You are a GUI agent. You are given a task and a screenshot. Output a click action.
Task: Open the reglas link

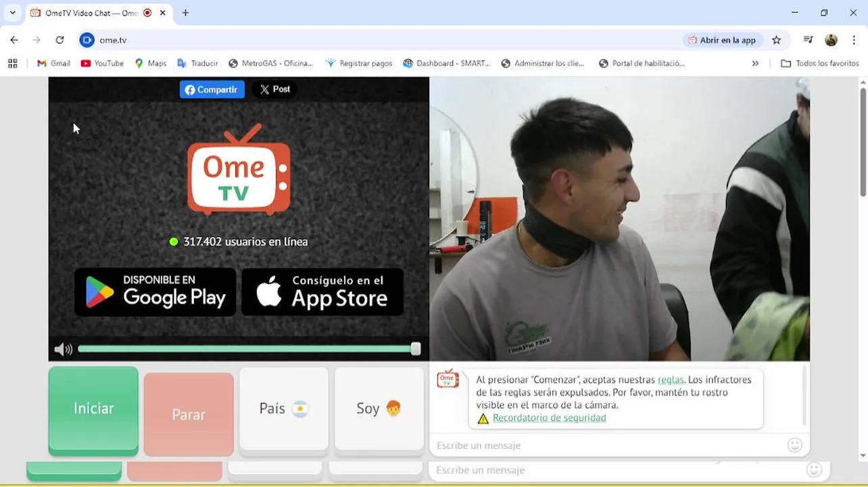coord(671,379)
